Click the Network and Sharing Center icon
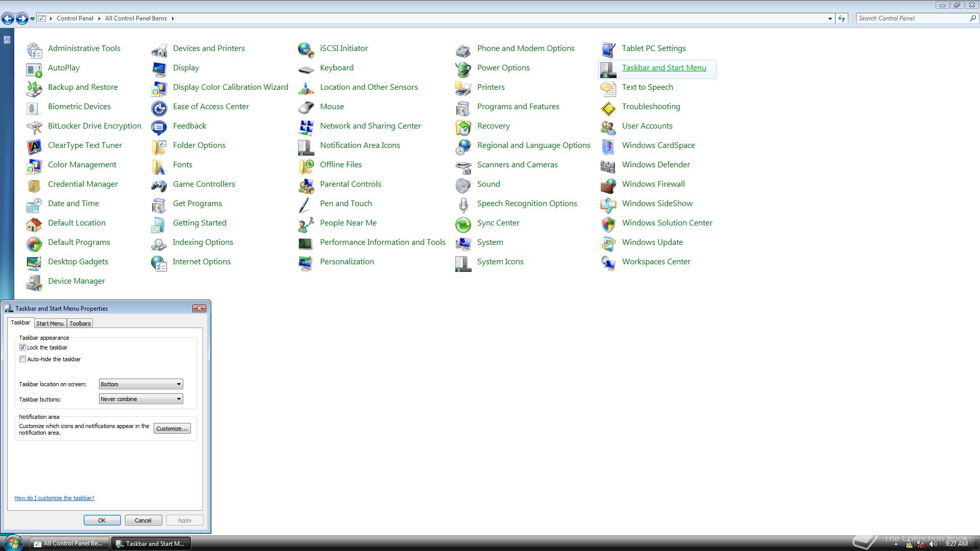Image resolution: width=980 pixels, height=551 pixels. [x=306, y=127]
